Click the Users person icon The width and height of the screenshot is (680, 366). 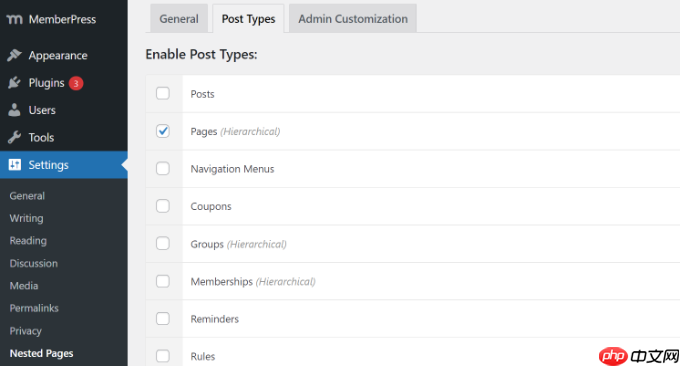[14, 110]
